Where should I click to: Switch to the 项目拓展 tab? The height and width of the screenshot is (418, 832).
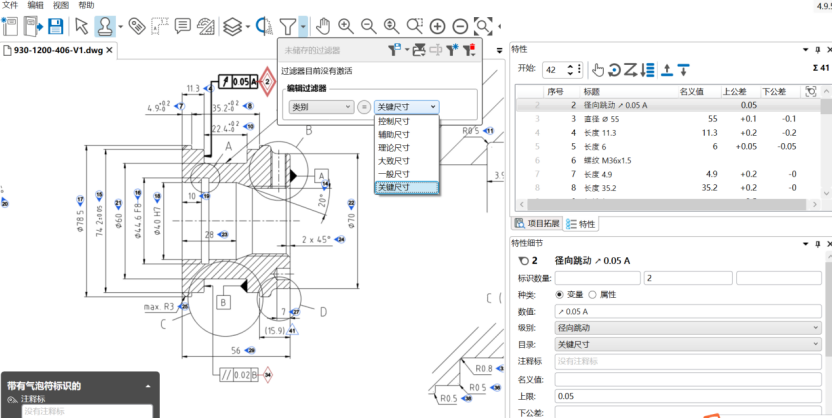point(535,224)
